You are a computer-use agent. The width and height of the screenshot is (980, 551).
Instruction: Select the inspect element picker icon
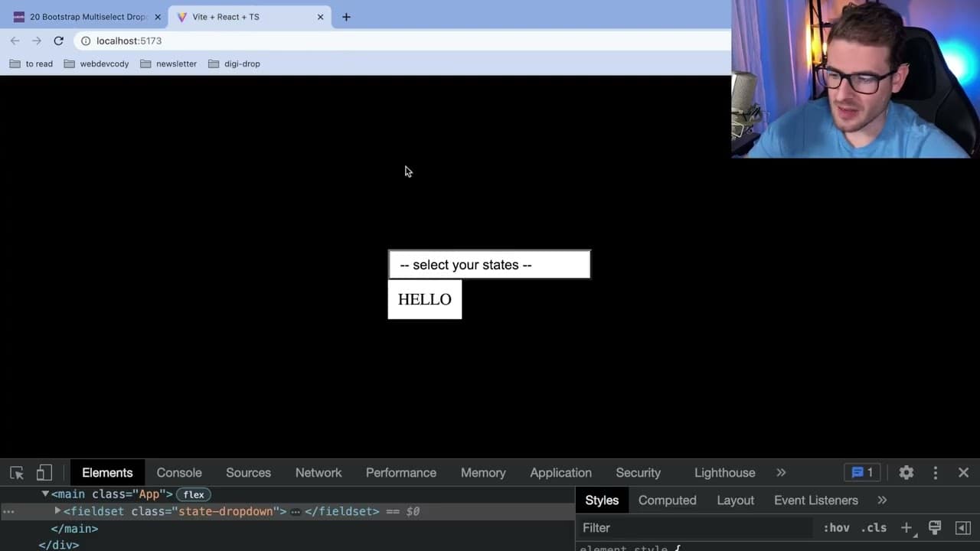(x=17, y=473)
